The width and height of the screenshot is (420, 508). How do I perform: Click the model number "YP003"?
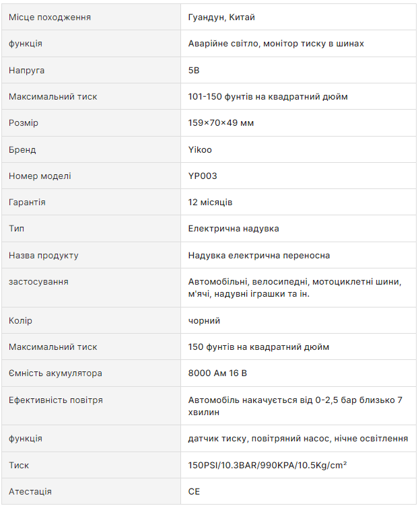tap(203, 176)
